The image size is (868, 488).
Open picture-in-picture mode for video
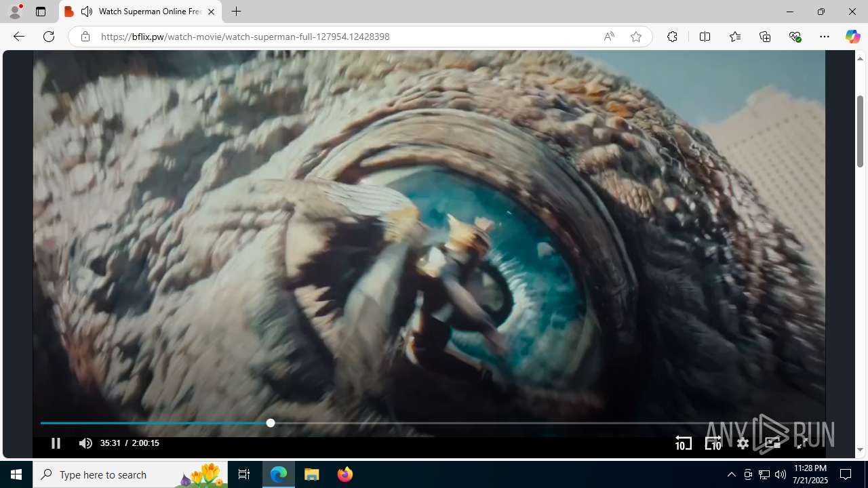pyautogui.click(x=772, y=443)
